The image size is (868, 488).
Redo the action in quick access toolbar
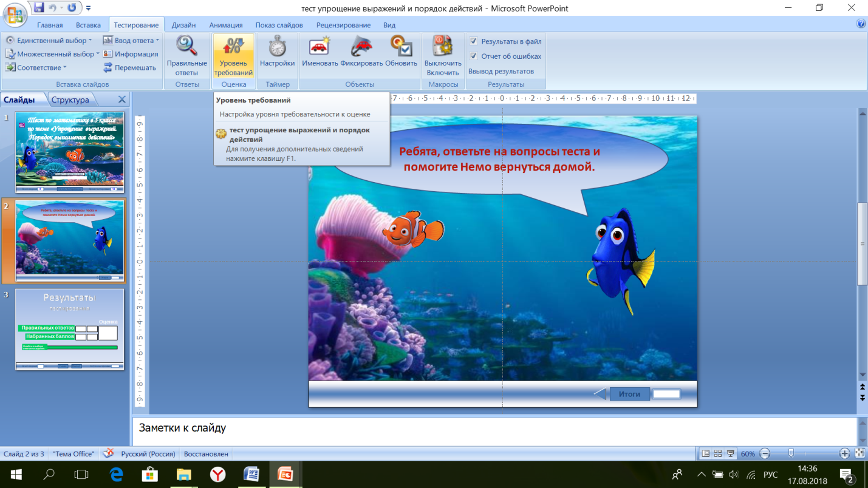pos(72,8)
